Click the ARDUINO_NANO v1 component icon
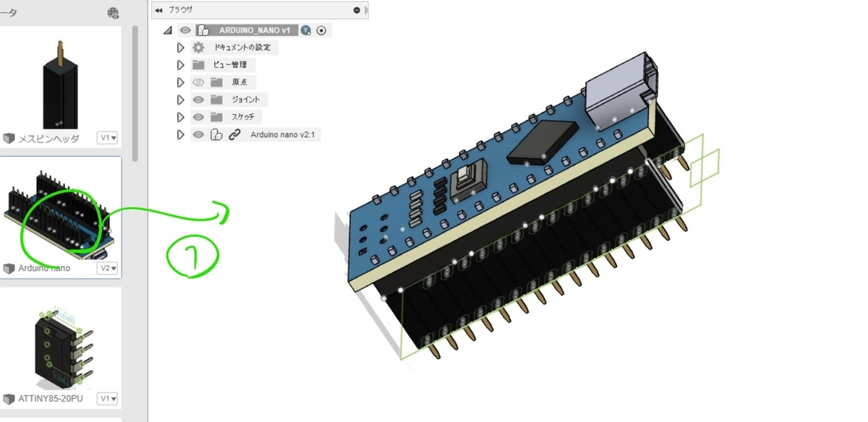 click(203, 30)
